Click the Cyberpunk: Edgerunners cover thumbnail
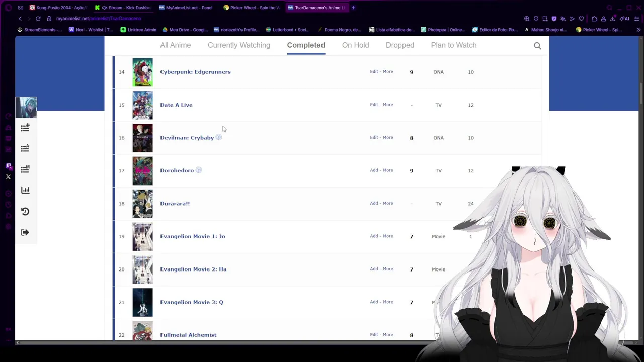 142,72
